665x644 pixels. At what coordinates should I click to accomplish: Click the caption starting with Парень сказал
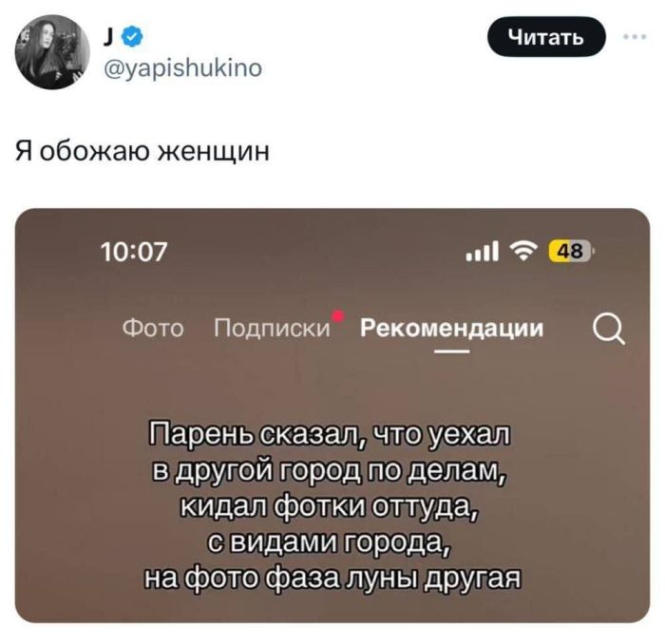coord(332,506)
